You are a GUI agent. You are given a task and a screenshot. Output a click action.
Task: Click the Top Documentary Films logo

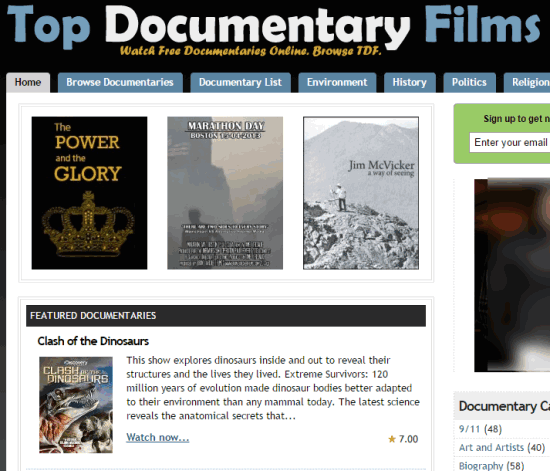(x=274, y=30)
